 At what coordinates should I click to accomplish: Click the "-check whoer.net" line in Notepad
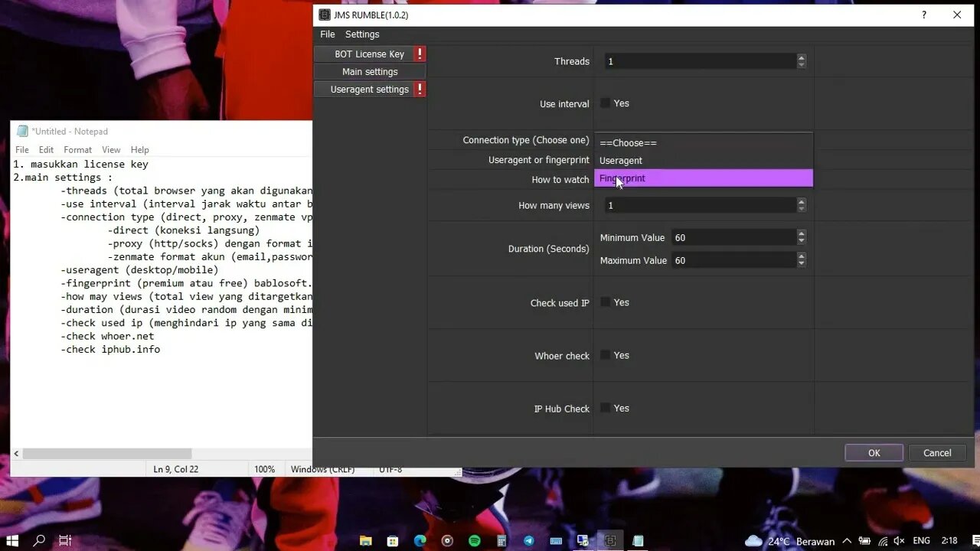(107, 336)
